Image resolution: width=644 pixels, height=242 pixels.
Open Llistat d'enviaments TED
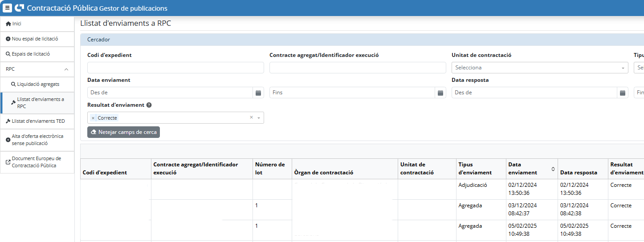point(38,121)
